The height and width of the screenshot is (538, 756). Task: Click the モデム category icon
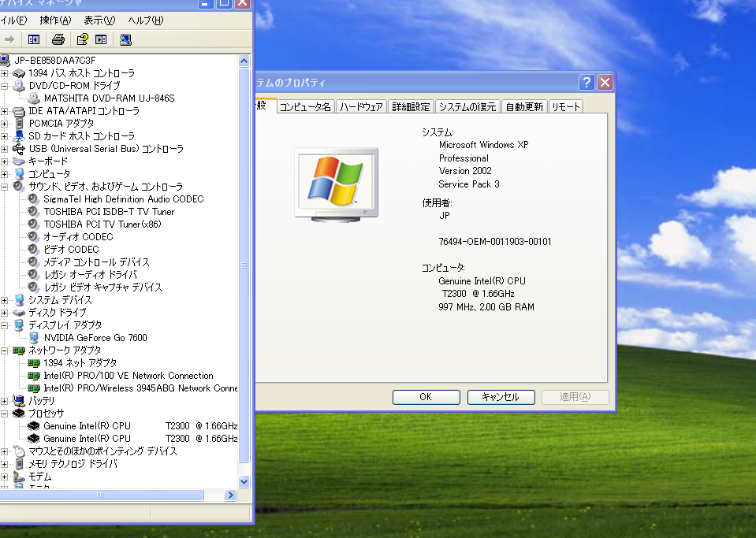19,477
